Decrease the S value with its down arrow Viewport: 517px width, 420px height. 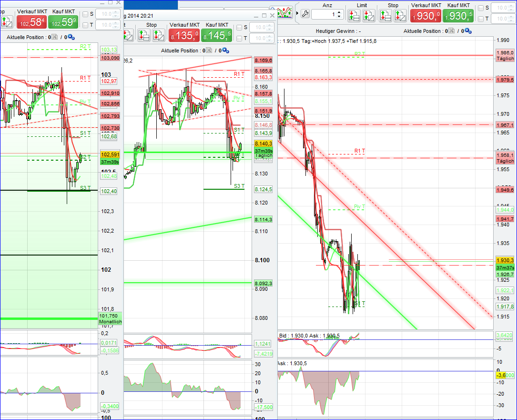point(510,10)
